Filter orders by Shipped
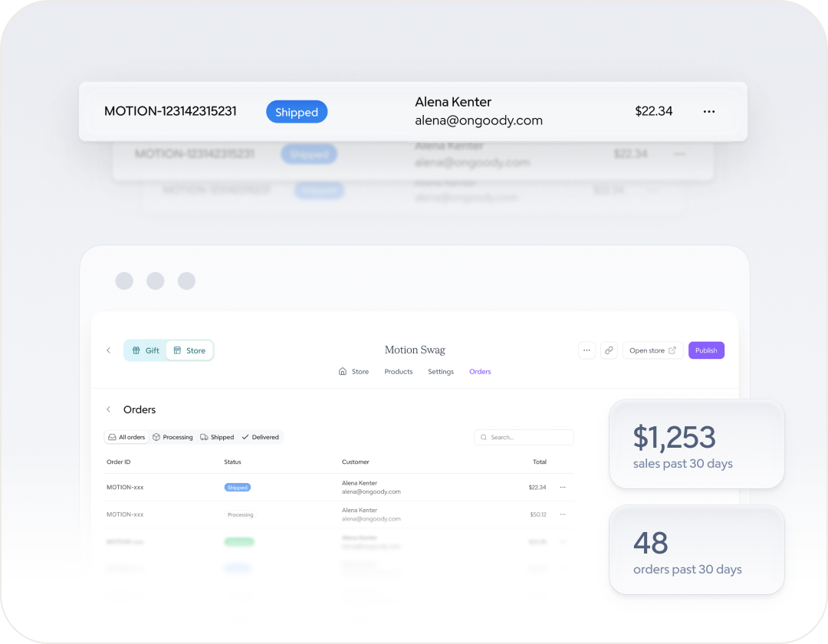Screen dimensions: 828x644 217,437
